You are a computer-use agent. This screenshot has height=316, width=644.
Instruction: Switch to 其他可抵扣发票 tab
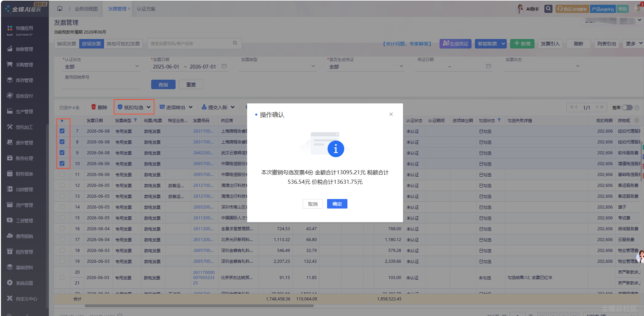coord(123,44)
